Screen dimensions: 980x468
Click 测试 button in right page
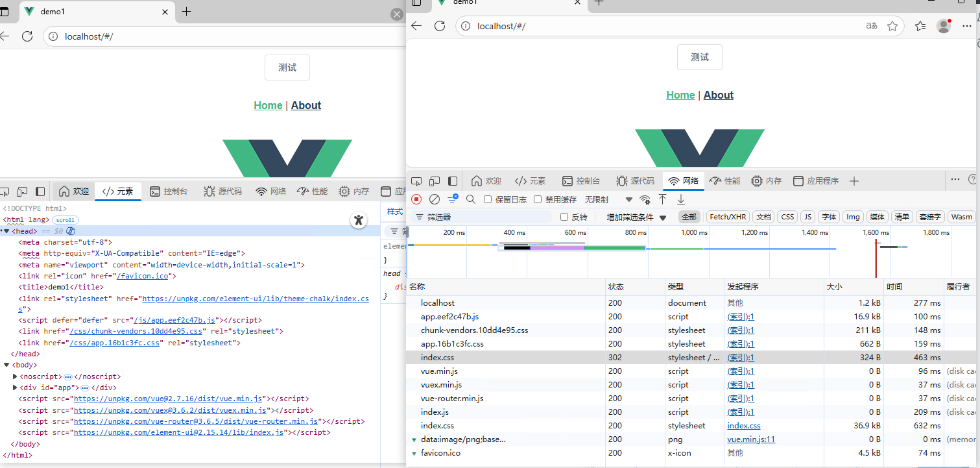700,57
